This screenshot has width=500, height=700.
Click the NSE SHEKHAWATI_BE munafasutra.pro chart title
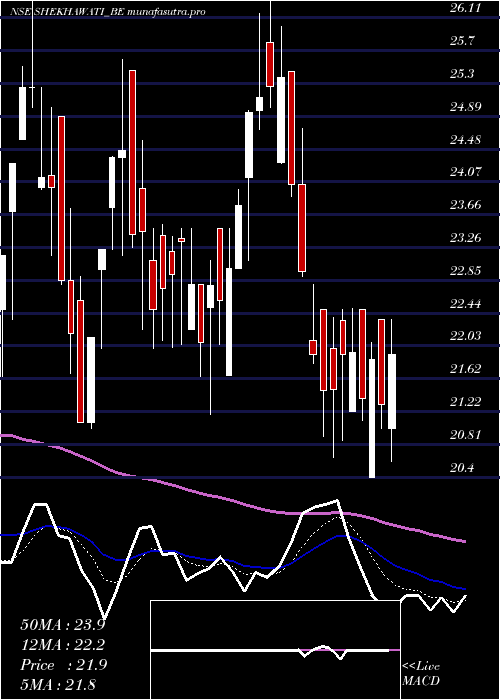point(108,12)
